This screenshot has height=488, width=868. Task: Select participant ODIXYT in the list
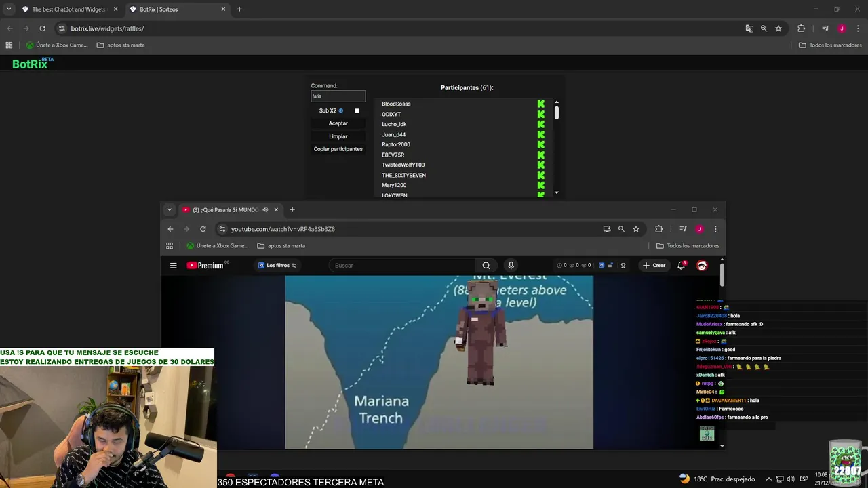pos(391,114)
